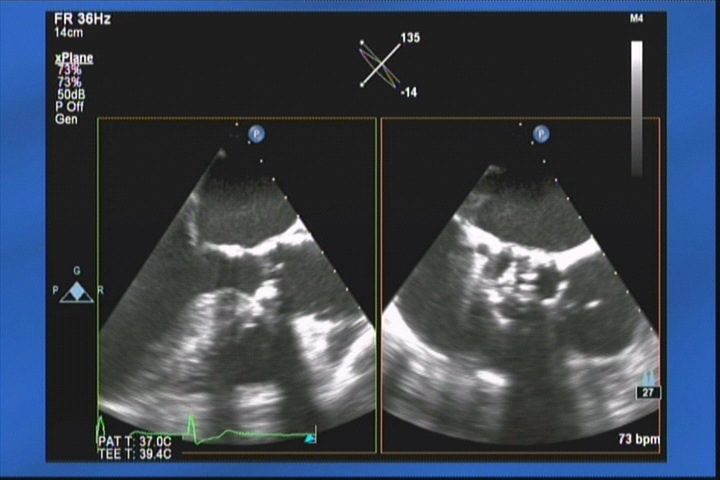720x480 pixels.
Task: Click the FR 36Hz frame rate readout
Action: (x=82, y=19)
